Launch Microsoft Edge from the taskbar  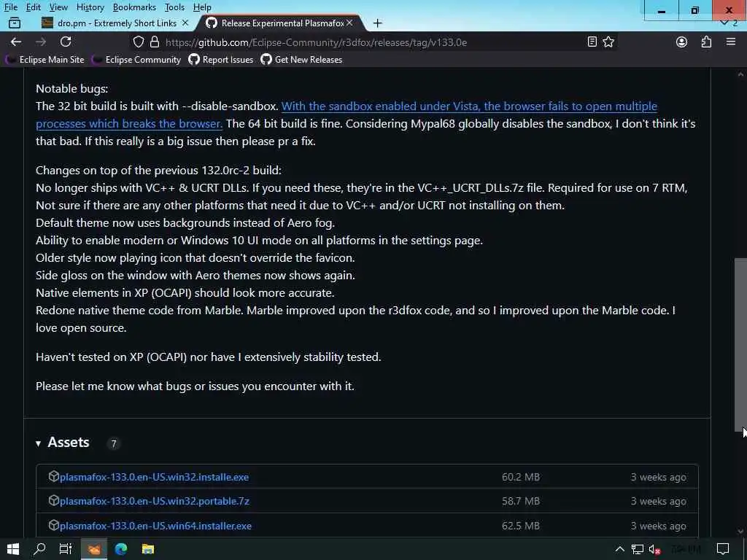(x=121, y=549)
